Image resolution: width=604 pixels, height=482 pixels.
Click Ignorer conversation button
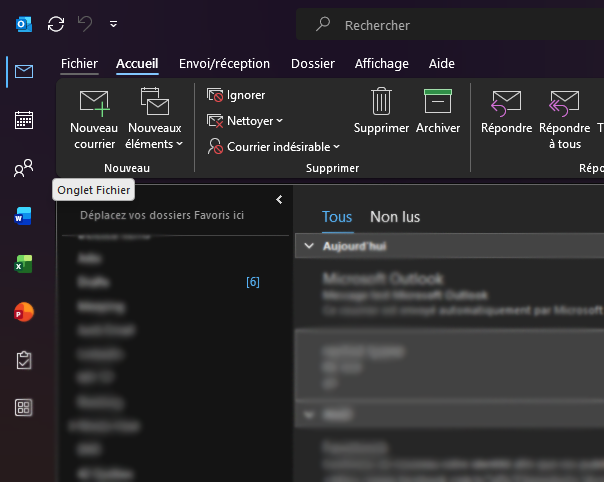point(236,95)
